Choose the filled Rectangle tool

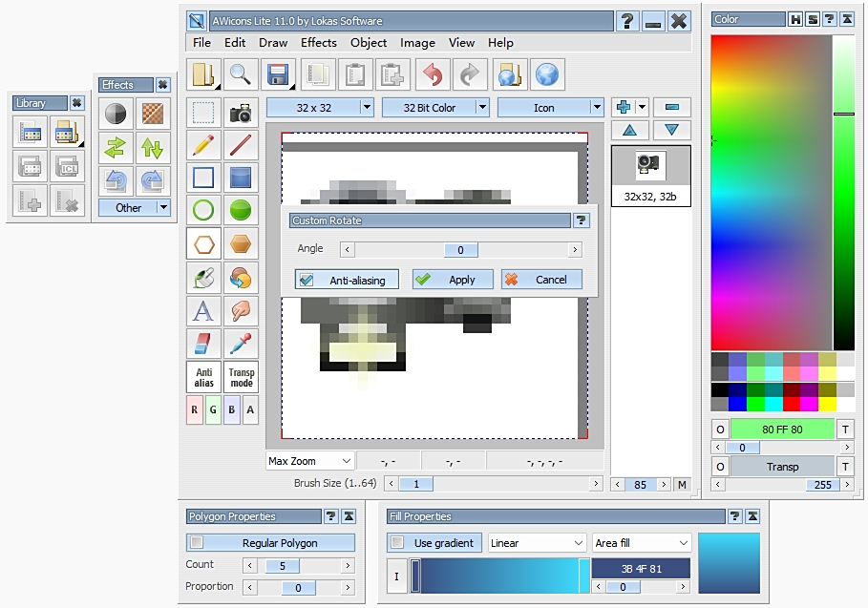[x=241, y=178]
